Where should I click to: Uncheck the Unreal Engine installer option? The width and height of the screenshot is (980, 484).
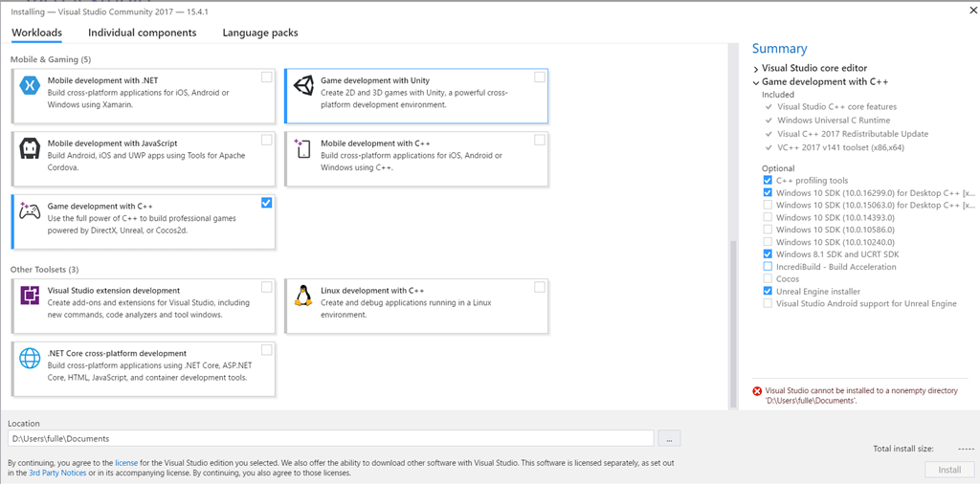click(768, 292)
